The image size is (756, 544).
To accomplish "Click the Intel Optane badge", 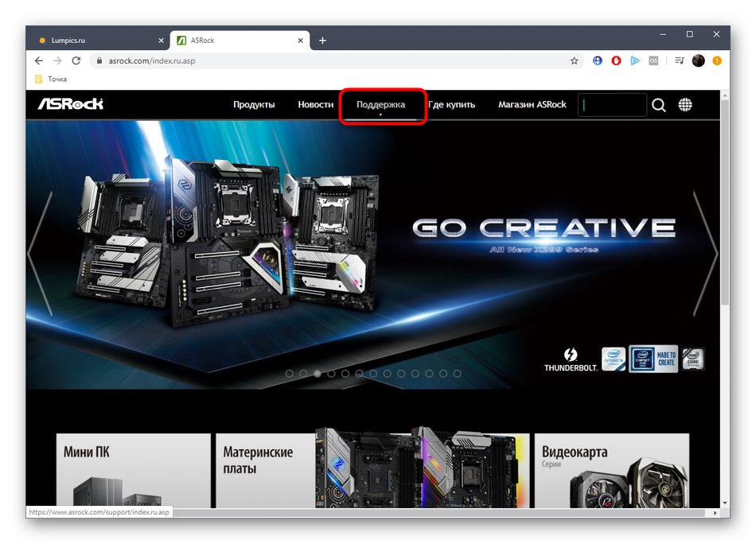I will [x=614, y=359].
